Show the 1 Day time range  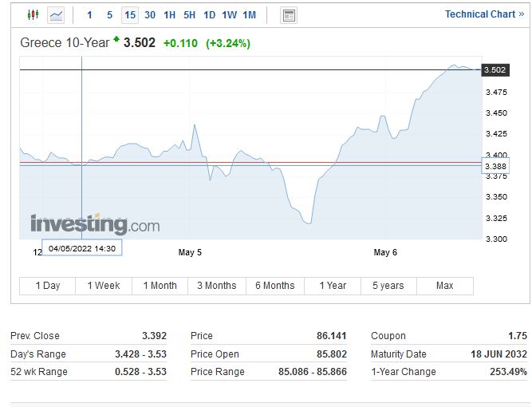pos(48,286)
